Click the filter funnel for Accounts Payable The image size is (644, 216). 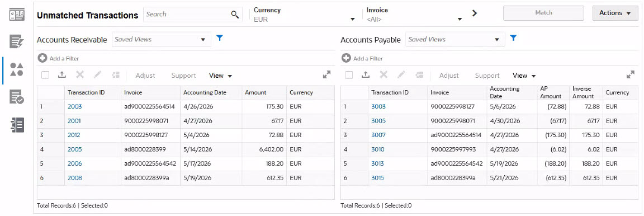(513, 38)
